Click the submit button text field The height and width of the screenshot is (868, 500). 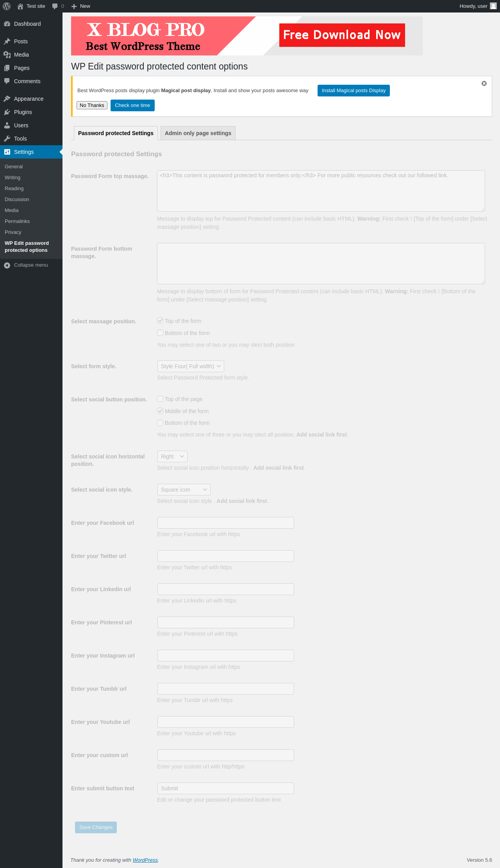(226, 788)
